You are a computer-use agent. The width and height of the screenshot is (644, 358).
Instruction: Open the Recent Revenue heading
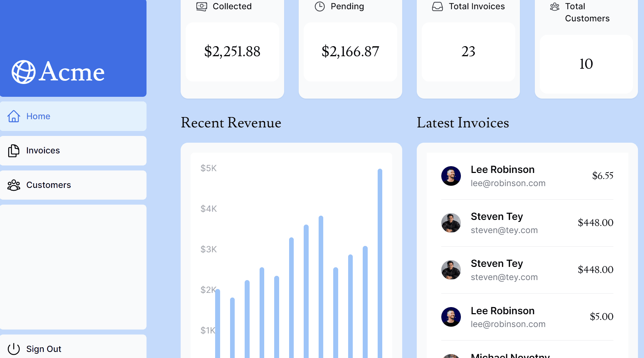click(231, 123)
